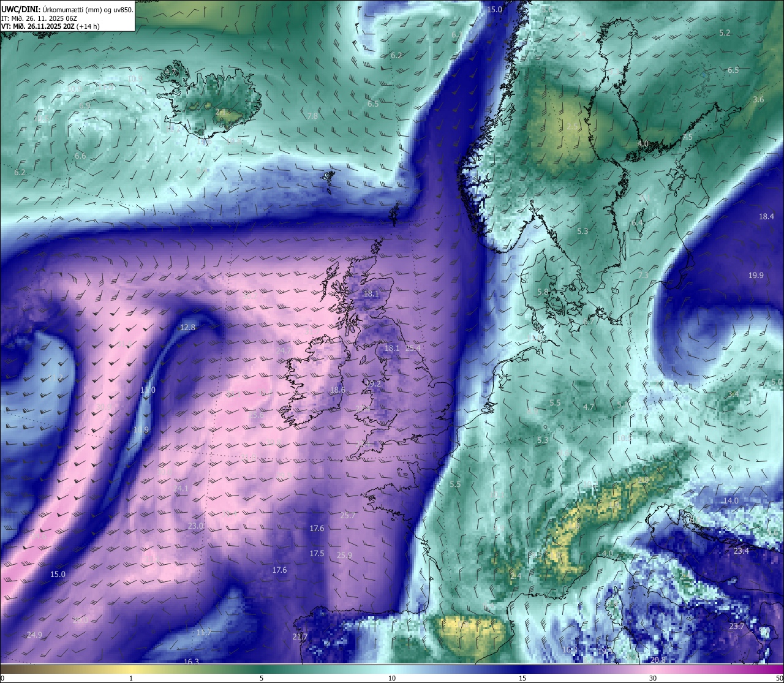Click the 12.8 value over the Atlantic
Image resolution: width=784 pixels, height=683 pixels.
tap(187, 328)
